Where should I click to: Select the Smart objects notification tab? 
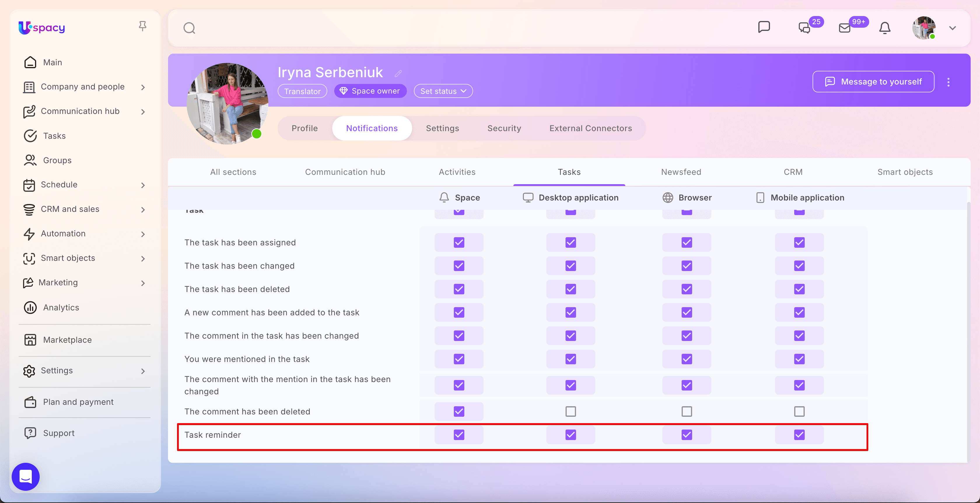tap(905, 172)
